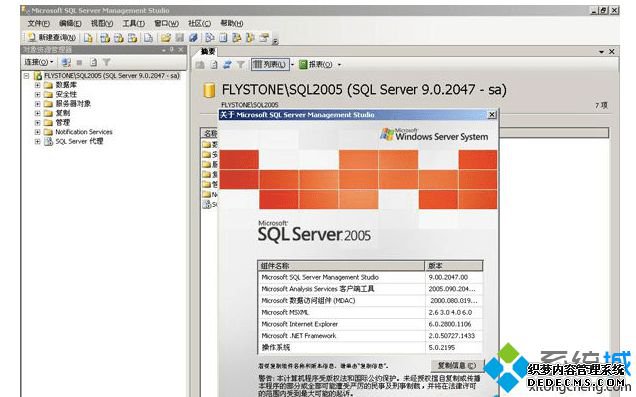Open the 社区(C) menu
This screenshot has height=397, width=636.
(x=199, y=24)
